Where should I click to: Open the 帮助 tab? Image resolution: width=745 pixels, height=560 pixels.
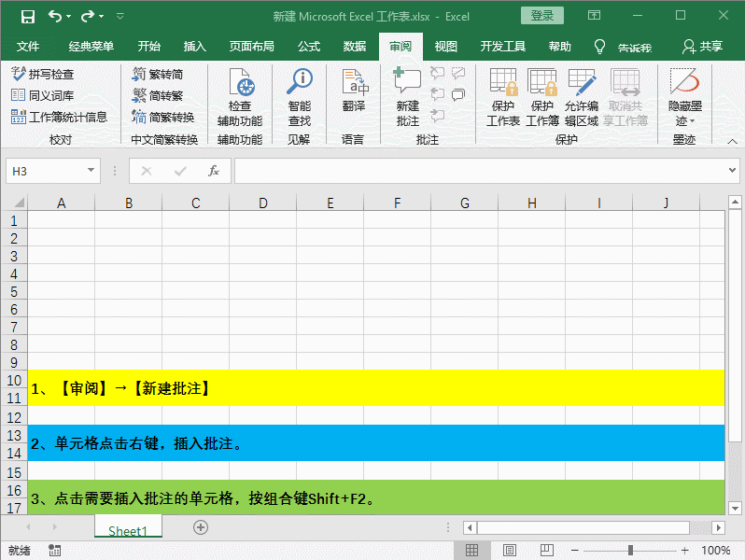pyautogui.click(x=560, y=47)
